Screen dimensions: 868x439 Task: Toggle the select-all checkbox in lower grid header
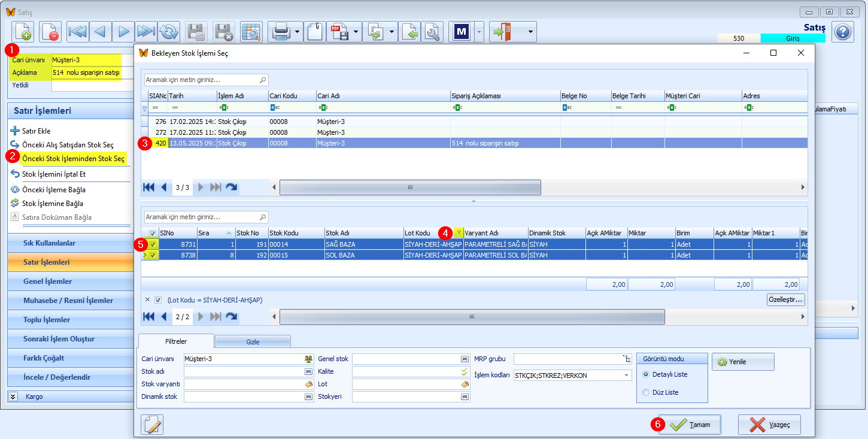click(153, 233)
